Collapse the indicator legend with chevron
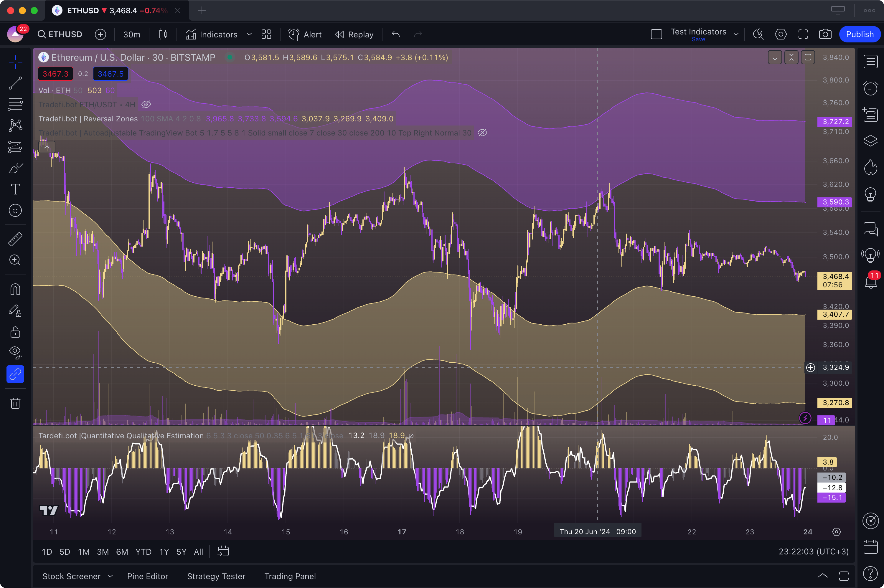 (47, 147)
